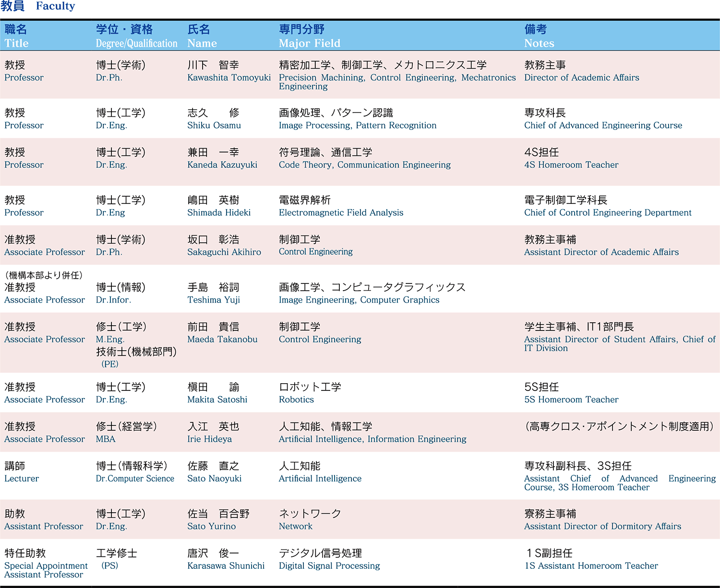
Task: Click the name 'Sato Yurino'
Action: tap(212, 526)
